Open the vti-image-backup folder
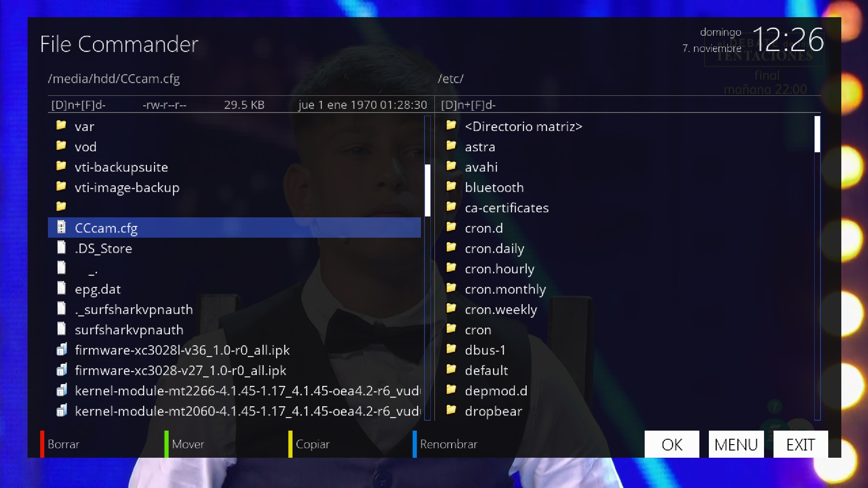This screenshot has height=488, width=868. click(127, 188)
